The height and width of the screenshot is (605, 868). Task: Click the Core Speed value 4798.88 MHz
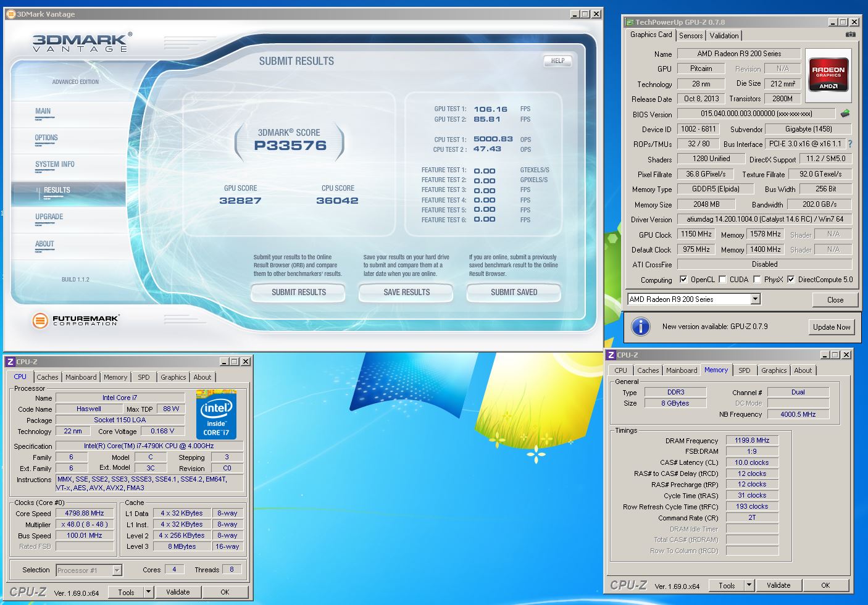[x=85, y=514]
